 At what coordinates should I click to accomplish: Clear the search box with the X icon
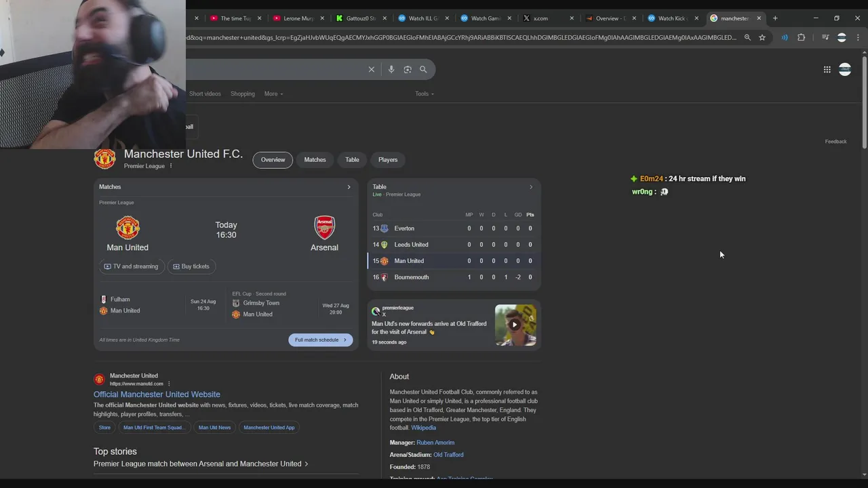pos(371,69)
